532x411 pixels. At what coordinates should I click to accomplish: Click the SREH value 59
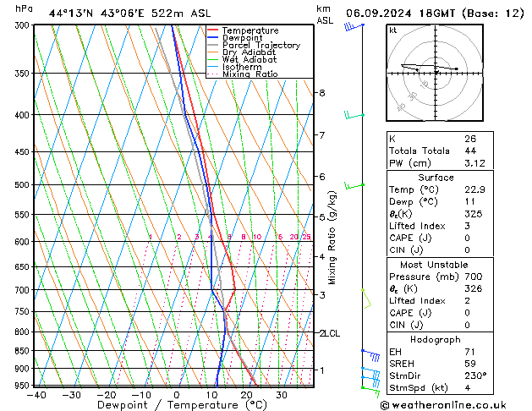(x=470, y=364)
